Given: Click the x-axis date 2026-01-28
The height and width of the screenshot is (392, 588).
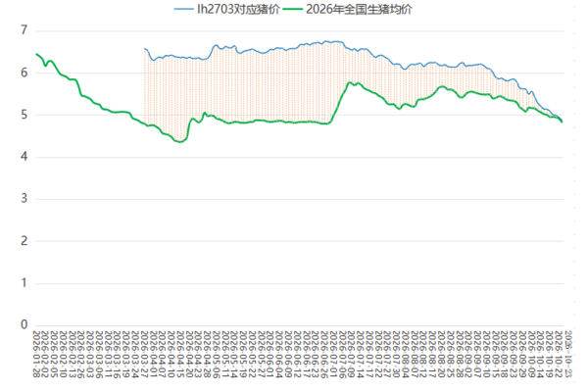Looking at the screenshot, I should tap(36, 354).
